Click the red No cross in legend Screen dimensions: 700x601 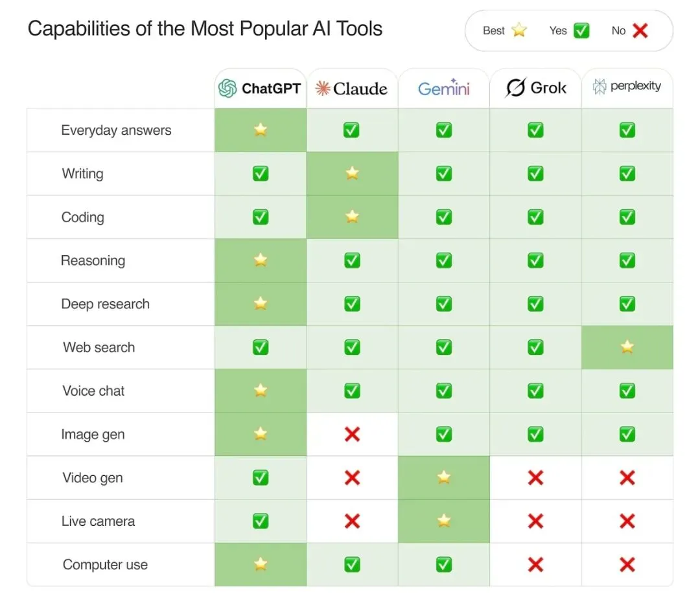(640, 30)
